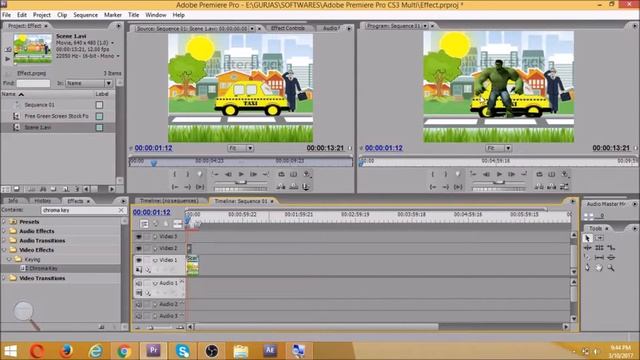Screen dimensions: 640x360
Task: Toggle lock box on Video 3 track
Action: tap(147, 237)
